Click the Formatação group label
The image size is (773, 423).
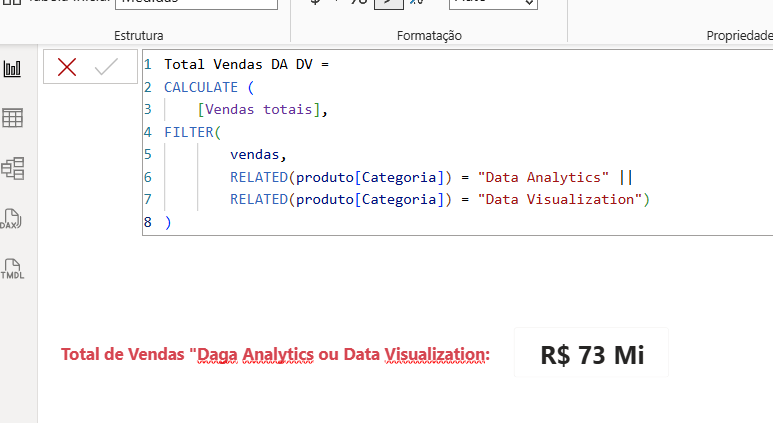click(x=429, y=35)
